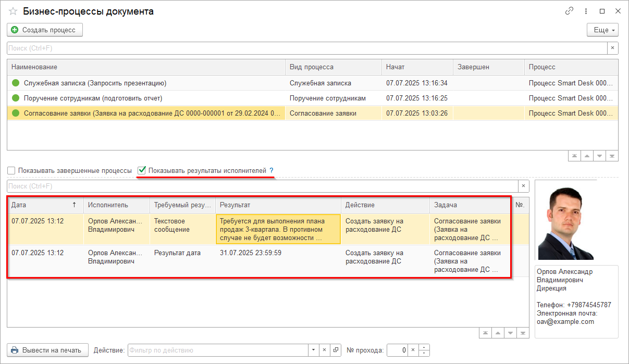Sort results by Исполнитель column header
The width and height of the screenshot is (629, 364).
point(108,205)
